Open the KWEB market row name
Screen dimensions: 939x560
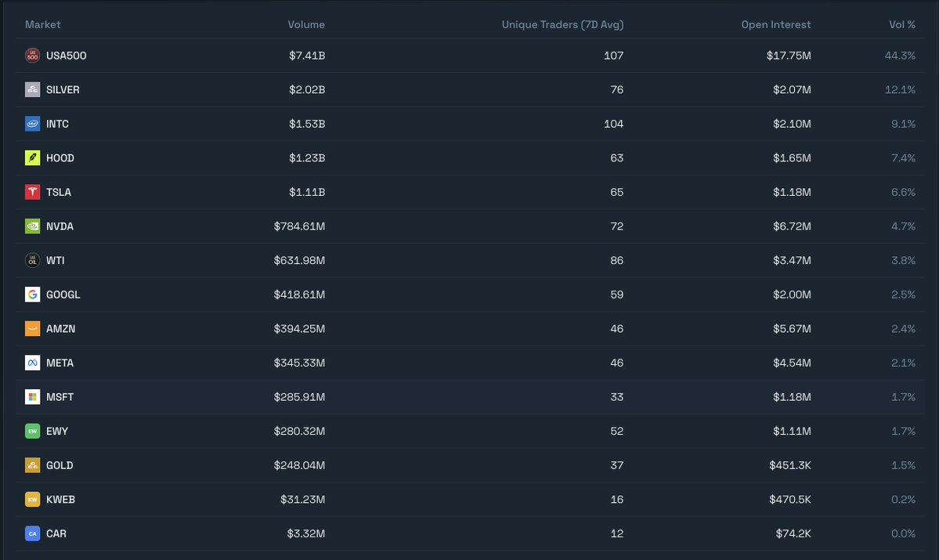click(x=60, y=500)
